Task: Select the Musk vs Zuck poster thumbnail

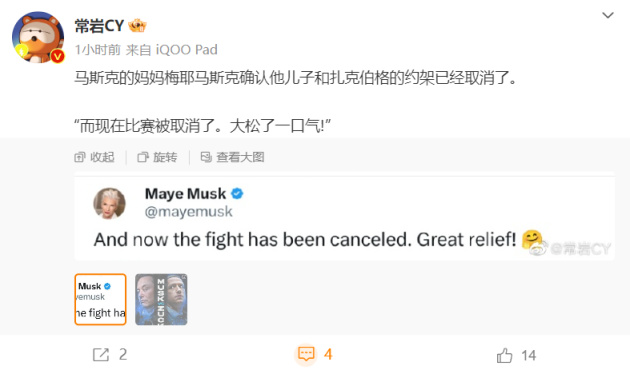Action: 161,299
